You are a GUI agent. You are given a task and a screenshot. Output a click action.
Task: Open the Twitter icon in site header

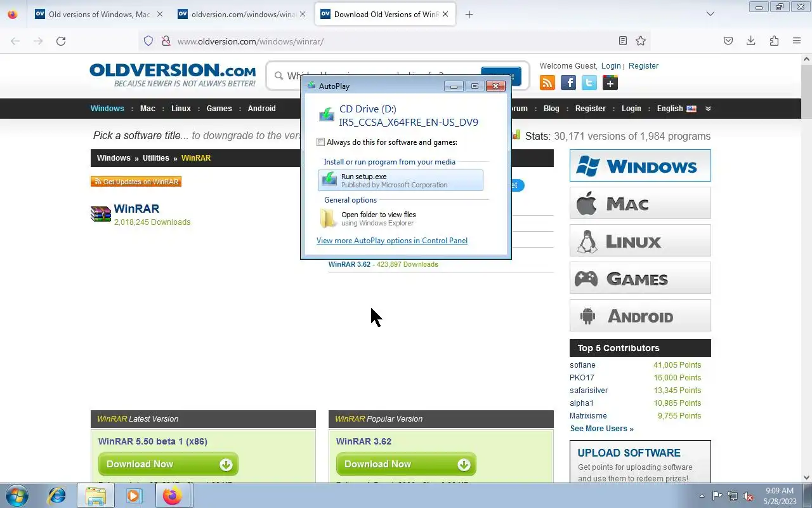click(x=589, y=83)
